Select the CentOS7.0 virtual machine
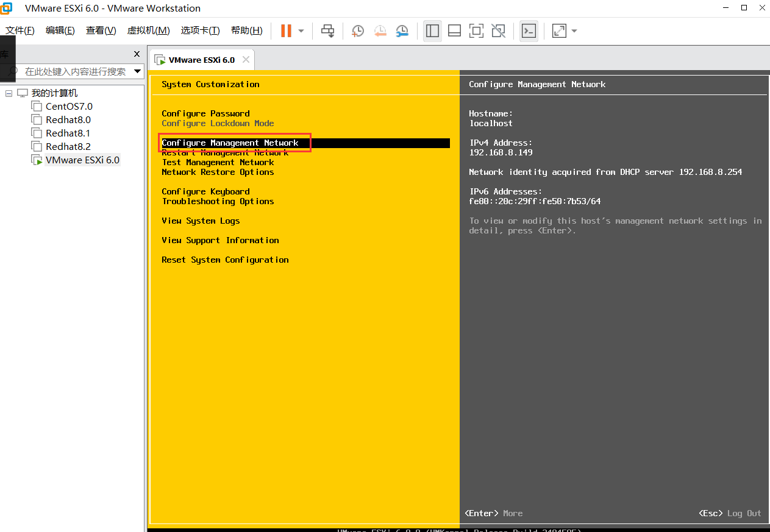Viewport: 770px width, 532px height. pyautogui.click(x=69, y=107)
